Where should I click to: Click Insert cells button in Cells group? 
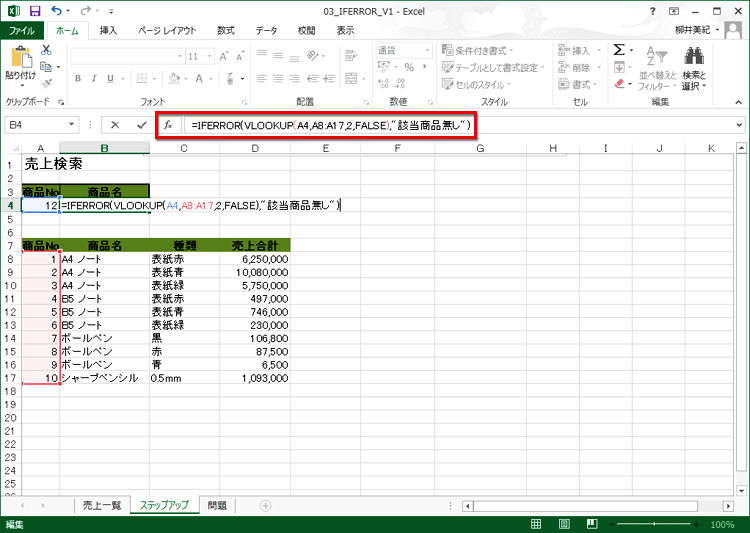pos(579,50)
